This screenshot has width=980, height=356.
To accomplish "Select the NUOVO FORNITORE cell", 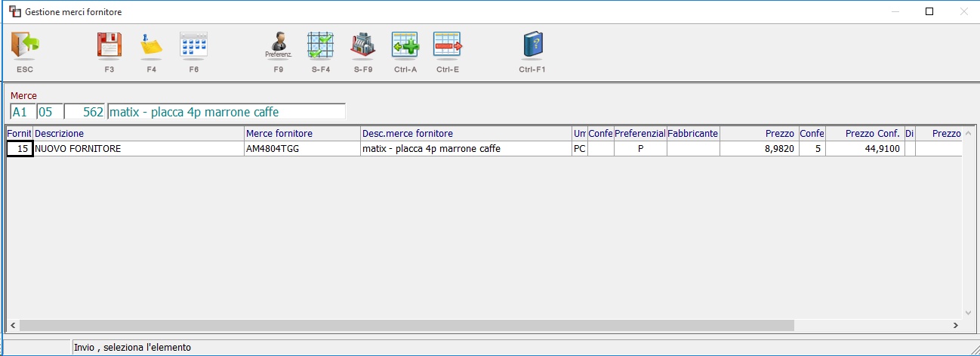I will click(138, 149).
